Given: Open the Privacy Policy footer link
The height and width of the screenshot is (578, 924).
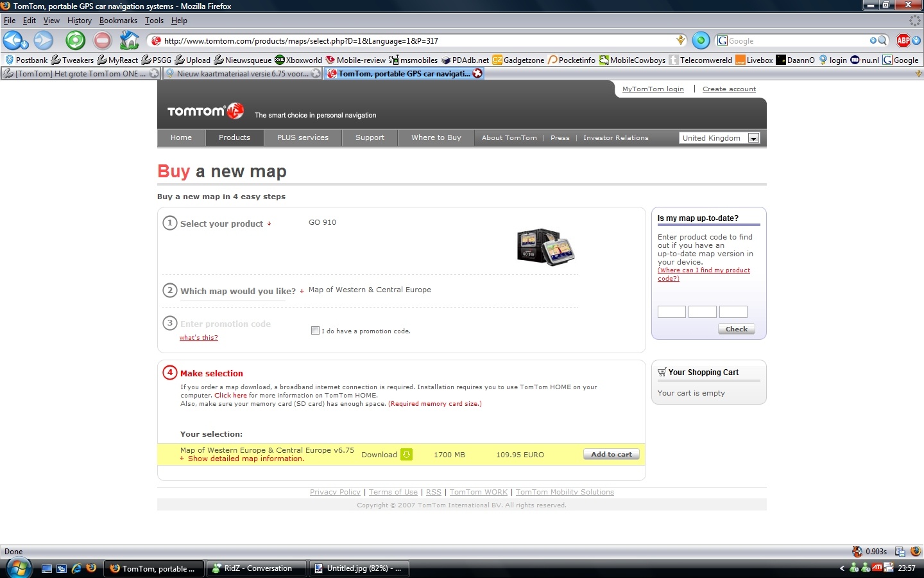Looking at the screenshot, I should click(335, 492).
